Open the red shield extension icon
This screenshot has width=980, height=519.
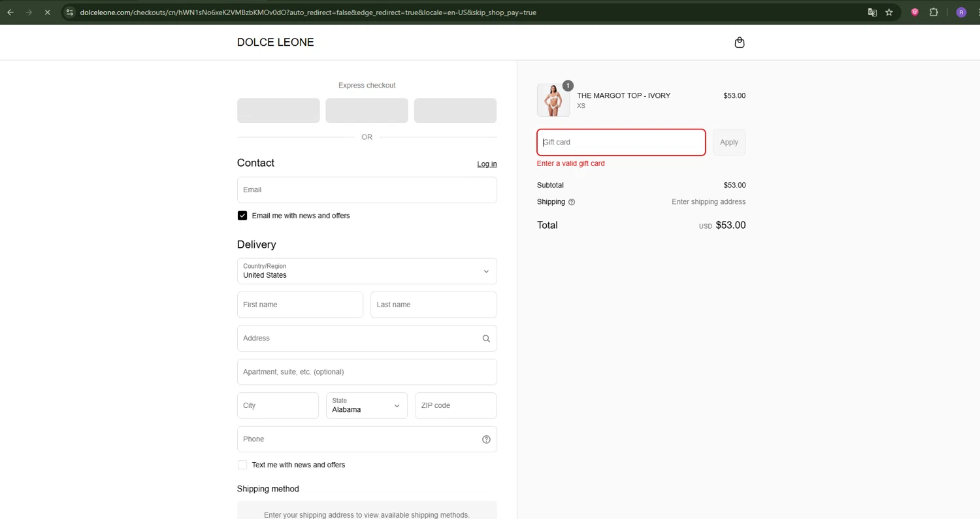point(915,12)
